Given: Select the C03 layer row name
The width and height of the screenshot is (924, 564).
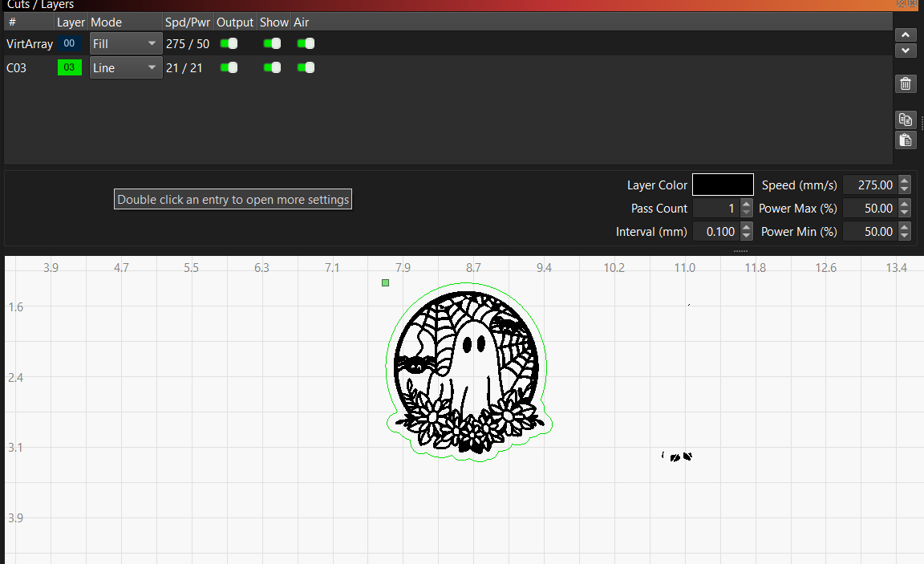Looking at the screenshot, I should (17, 68).
